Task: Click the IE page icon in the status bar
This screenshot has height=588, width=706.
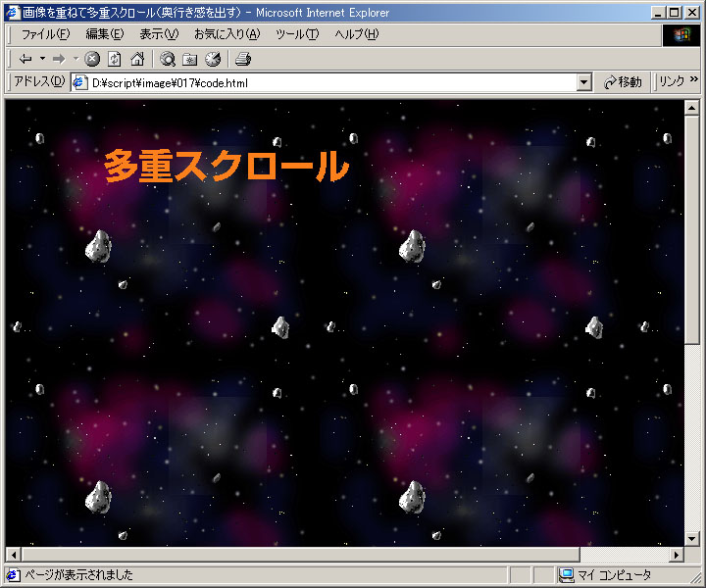Action: click(x=14, y=575)
